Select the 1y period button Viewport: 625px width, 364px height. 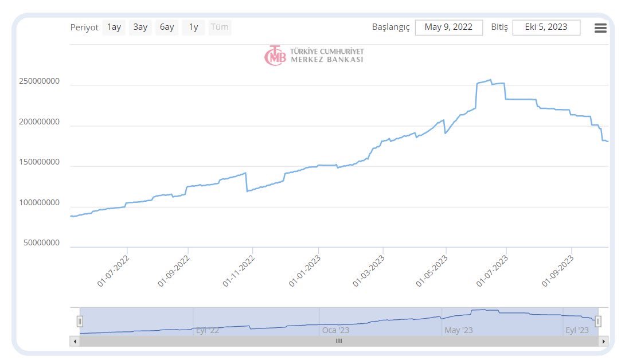[193, 27]
